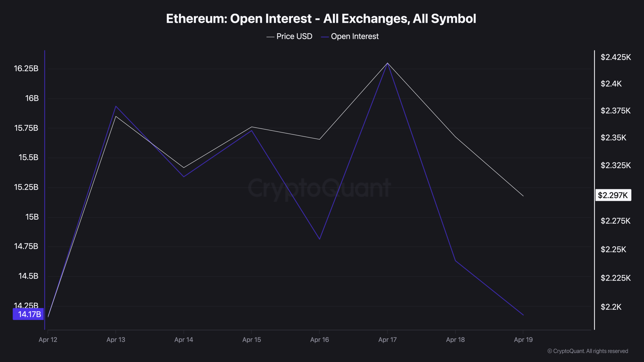Screen dimensions: 644x362
Task: Click the white $2.297K price badge
Action: (x=613, y=195)
